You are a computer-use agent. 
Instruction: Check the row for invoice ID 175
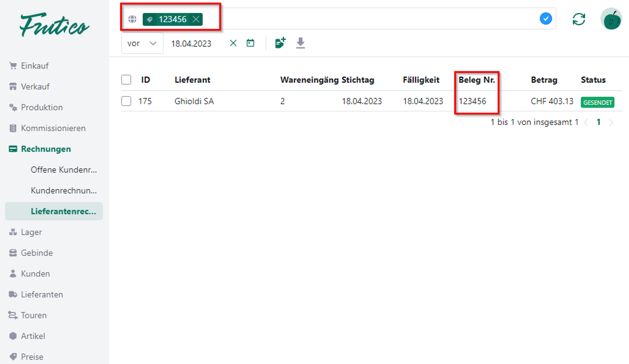126,101
